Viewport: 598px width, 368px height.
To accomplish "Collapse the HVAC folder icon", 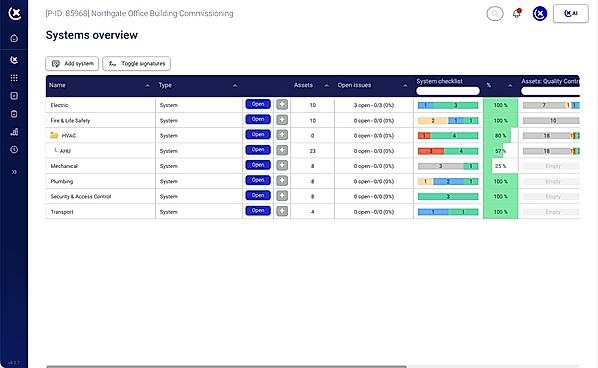I will [x=54, y=135].
